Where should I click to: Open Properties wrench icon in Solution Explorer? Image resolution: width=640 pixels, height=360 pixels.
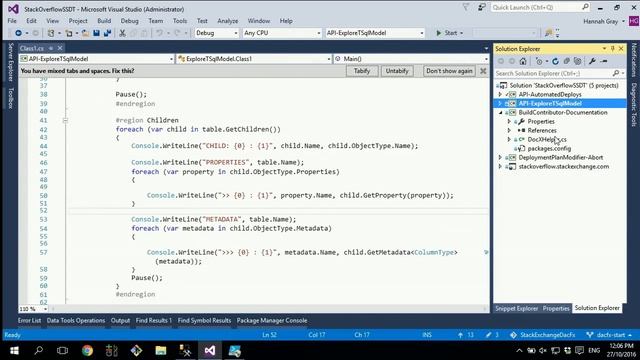[x=592, y=61]
